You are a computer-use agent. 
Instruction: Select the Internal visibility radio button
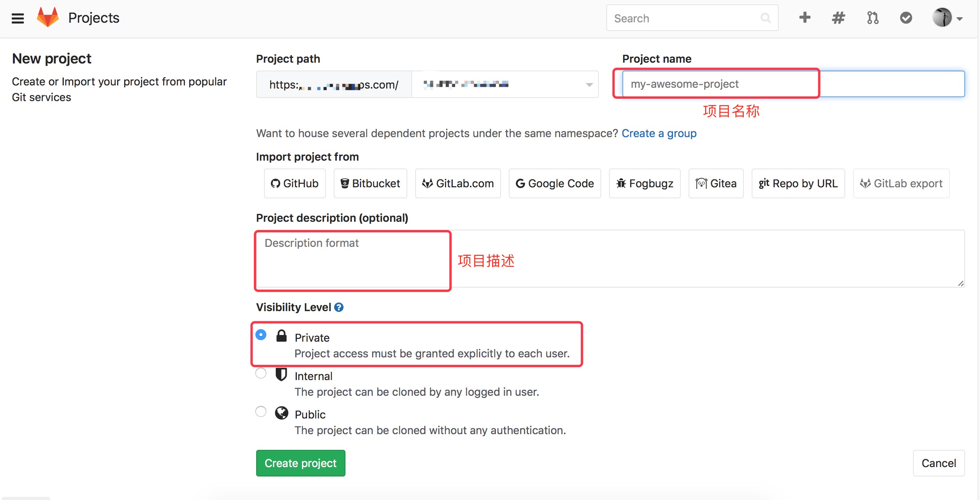(261, 373)
